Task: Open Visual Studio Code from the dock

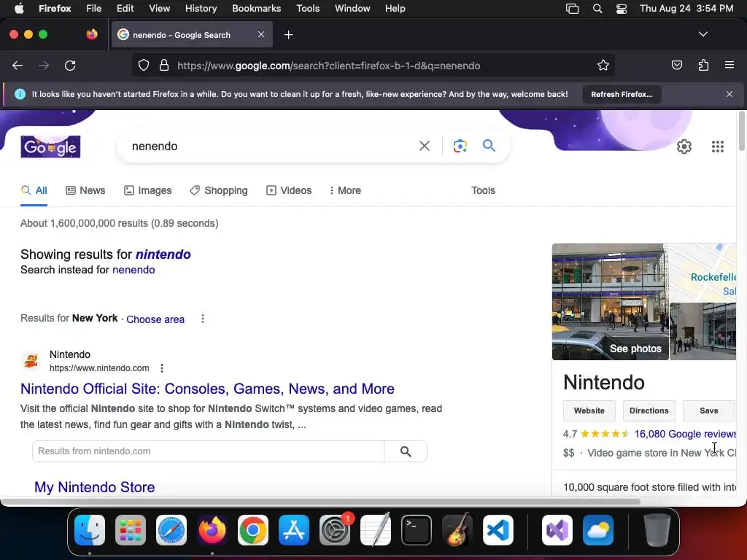Action: click(x=498, y=530)
